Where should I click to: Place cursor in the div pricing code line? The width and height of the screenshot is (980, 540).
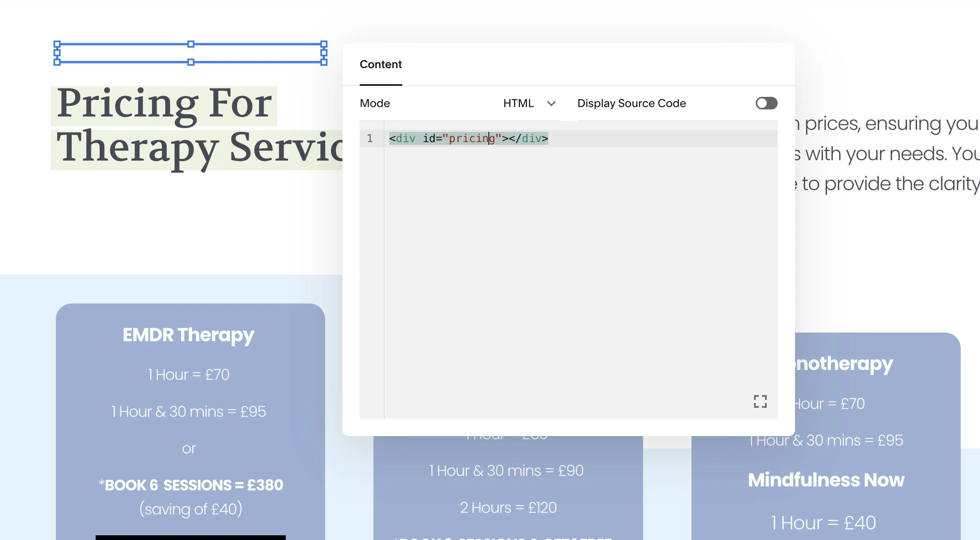point(468,139)
